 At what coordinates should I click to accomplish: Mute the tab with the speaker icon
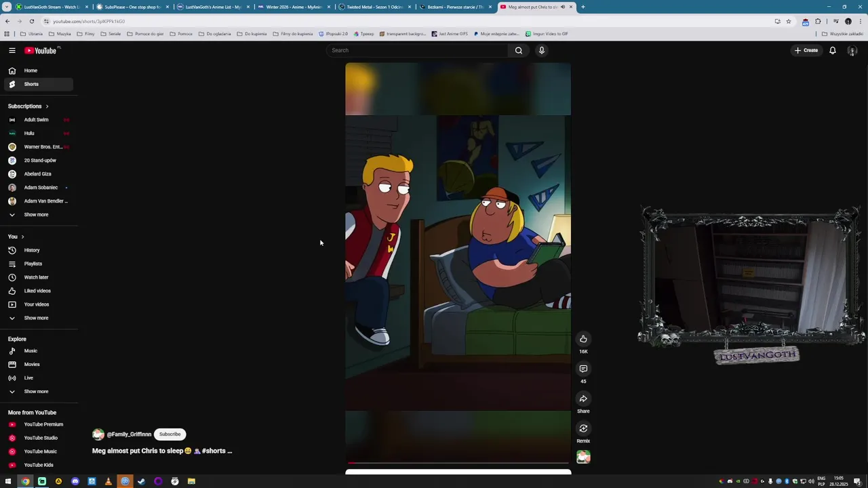click(562, 7)
